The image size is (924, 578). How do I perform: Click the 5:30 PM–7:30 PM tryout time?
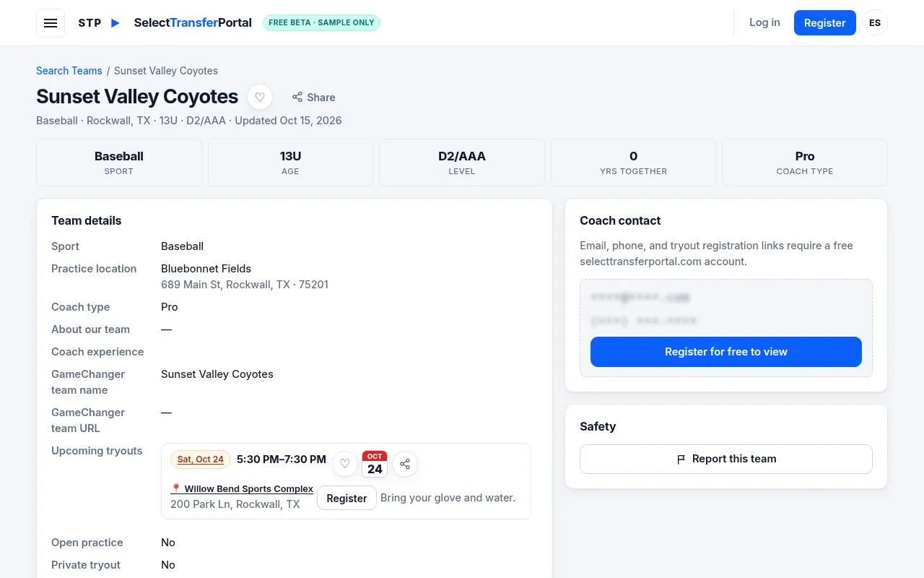pos(282,460)
